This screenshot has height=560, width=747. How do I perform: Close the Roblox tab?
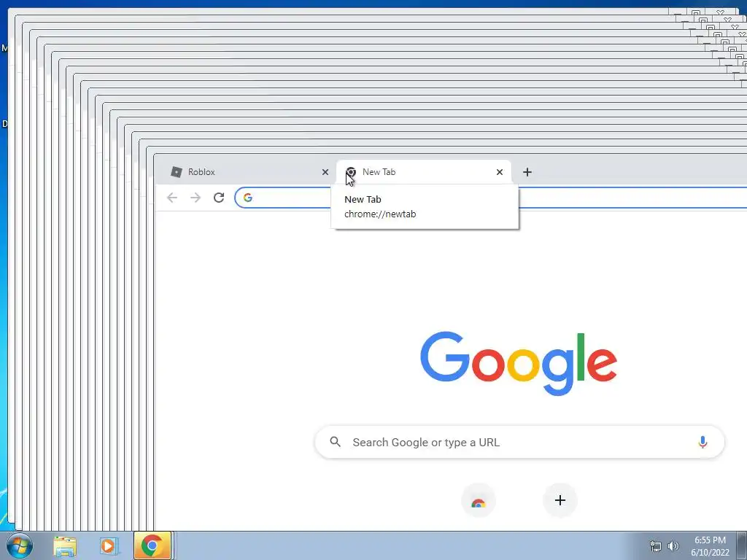point(325,172)
